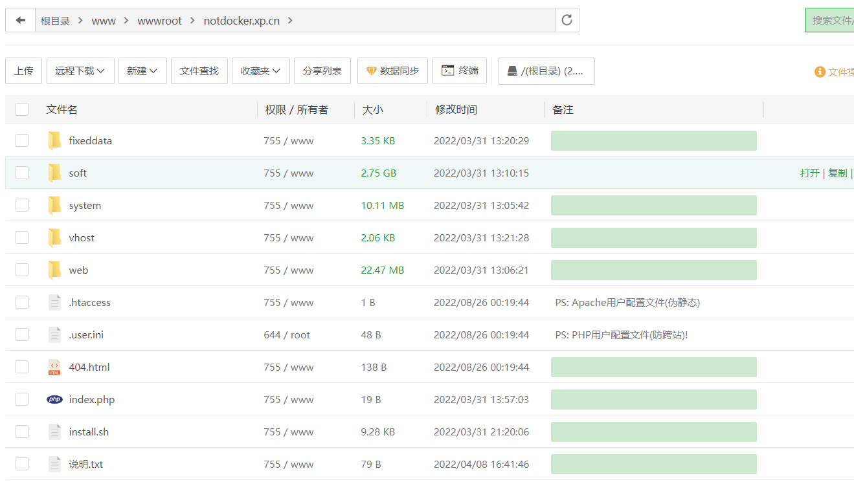This screenshot has height=504, width=854.
Task: Click the copy link on soft row
Action: pyautogui.click(x=837, y=173)
